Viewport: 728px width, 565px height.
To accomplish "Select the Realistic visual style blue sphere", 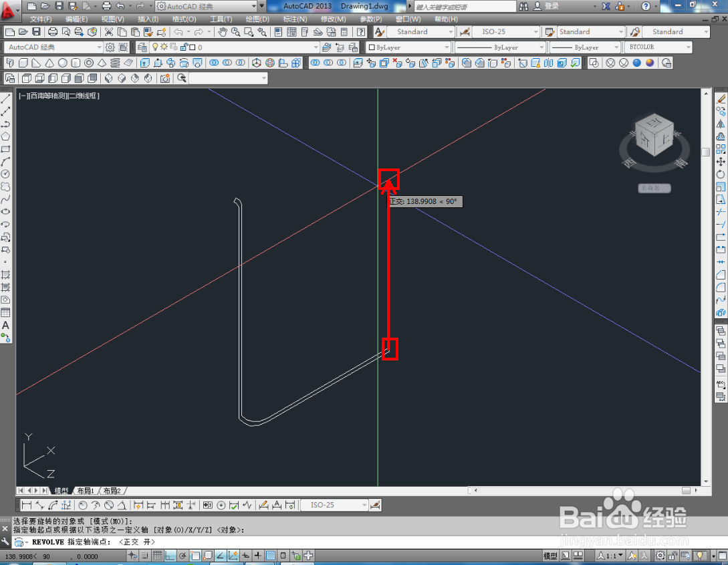I will [637, 63].
